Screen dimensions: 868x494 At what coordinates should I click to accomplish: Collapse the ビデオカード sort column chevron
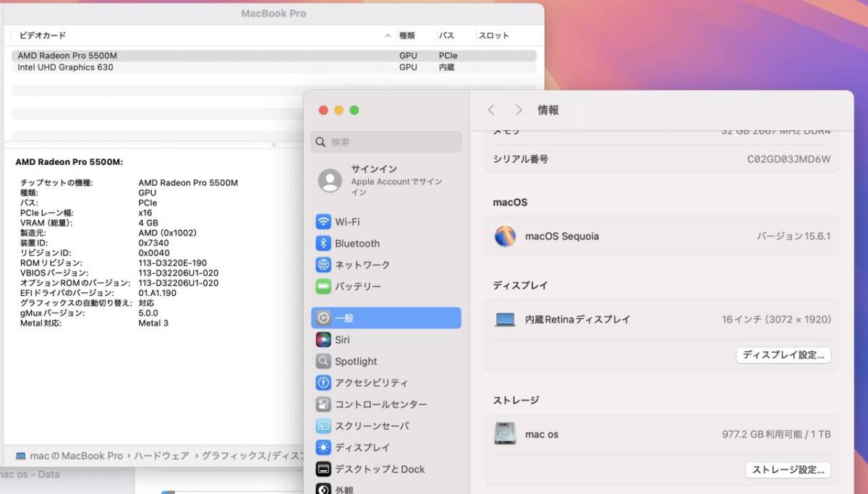click(387, 35)
